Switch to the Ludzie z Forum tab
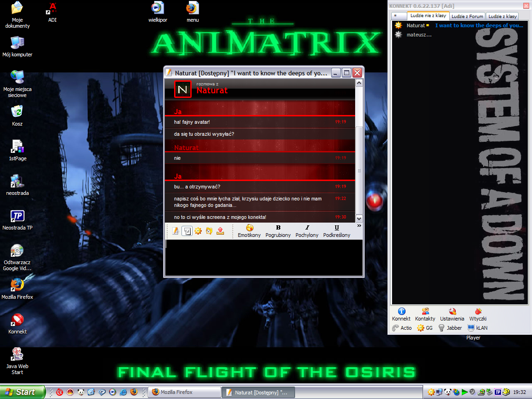532x399 pixels. 467,15
